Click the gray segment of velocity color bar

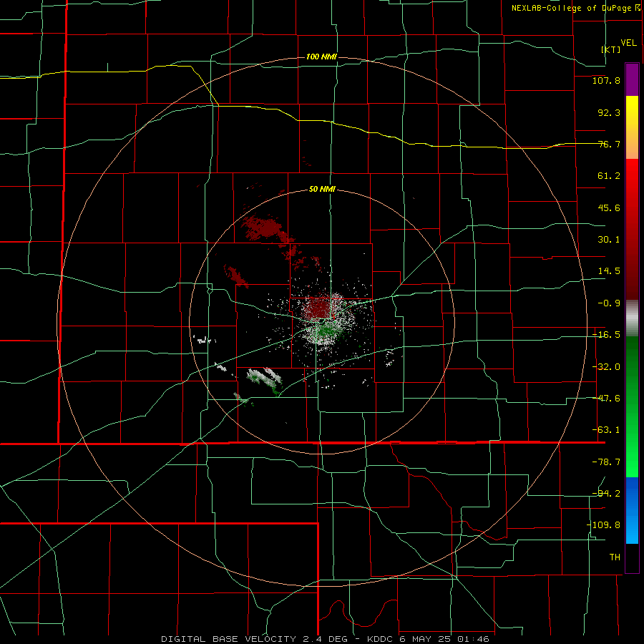point(632,318)
